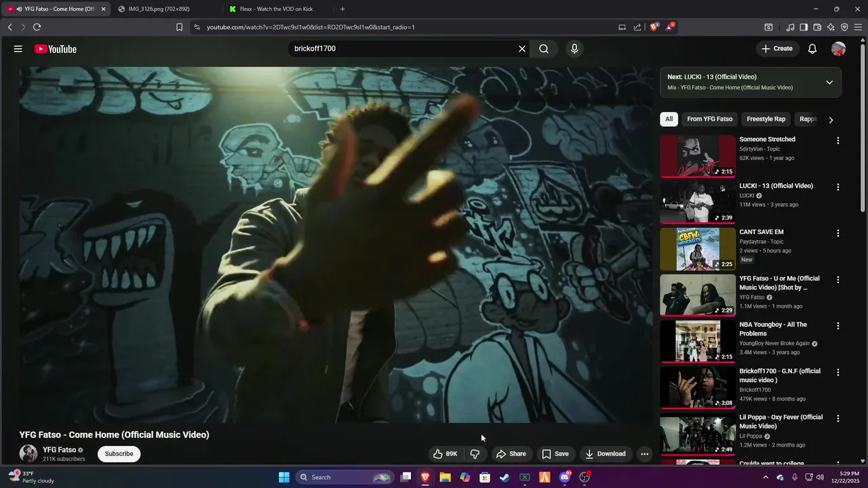868x488 pixels.
Task: Select the From YFG Fatso chip
Action: point(710,119)
